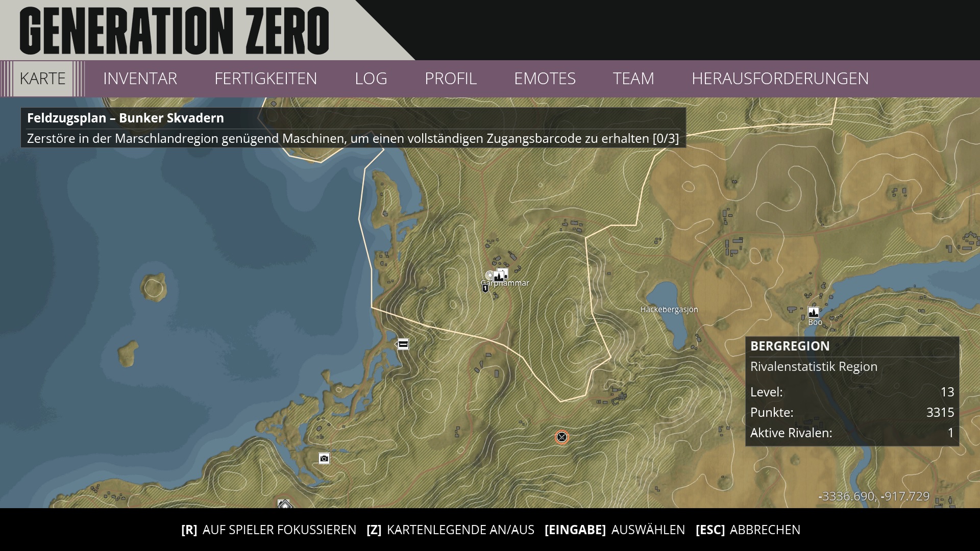Select the safehouse icon at map bottom
980x551 pixels.
click(284, 504)
